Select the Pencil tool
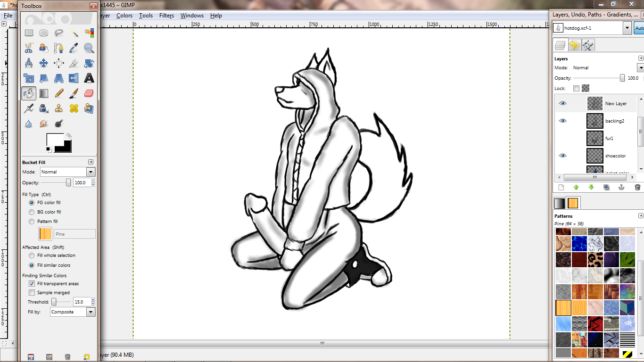Viewport: 644px width, 362px height. pos(59,93)
